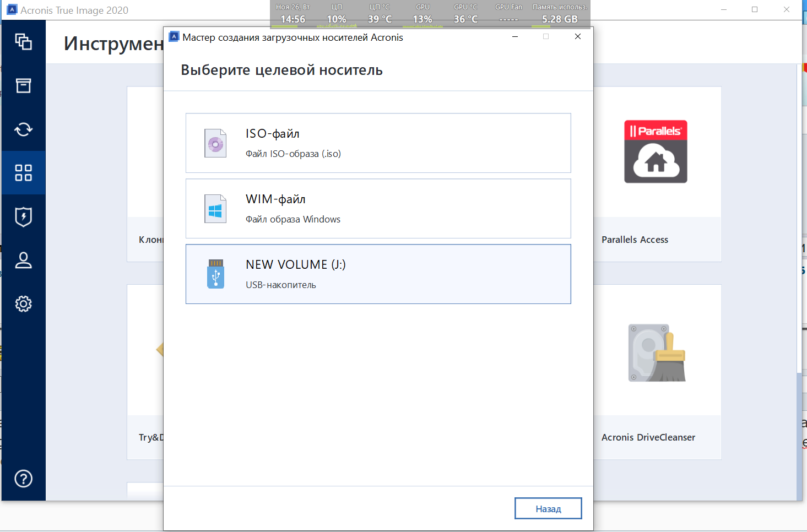Click the USB drive icon for NEW VOLUME
Image resolution: width=807 pixels, height=532 pixels.
(215, 274)
